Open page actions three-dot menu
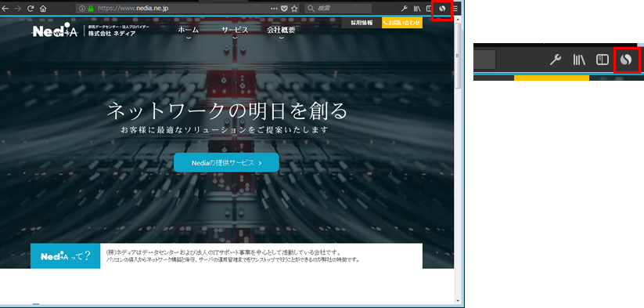Screen dimensions: 644x308 (274, 8)
